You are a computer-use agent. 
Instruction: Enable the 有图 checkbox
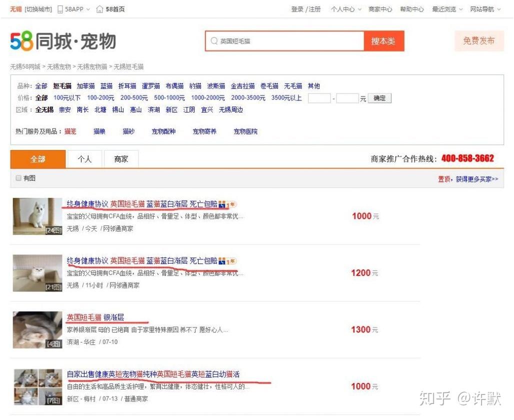pos(18,177)
